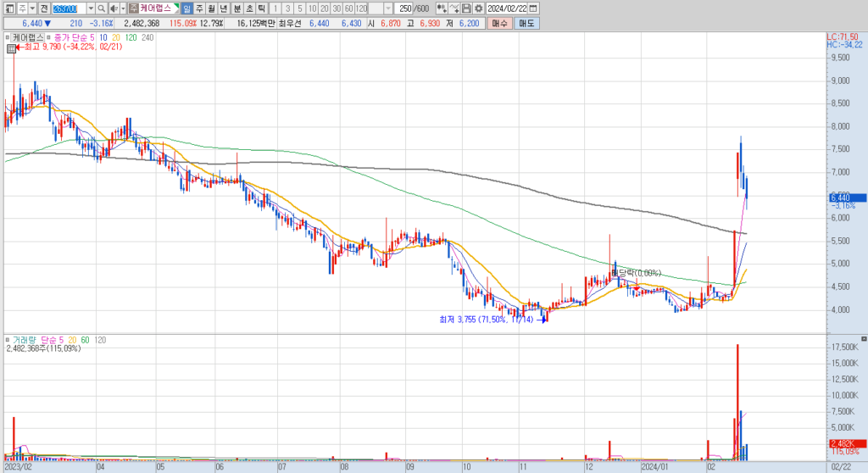Viewport: 868px width, 473px height.
Task: Click the 60 volume average legend
Action: [86, 340]
